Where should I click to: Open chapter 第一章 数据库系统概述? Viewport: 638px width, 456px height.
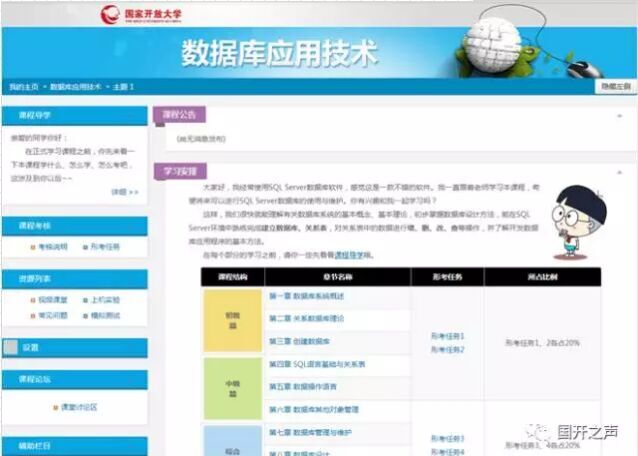coord(306,296)
